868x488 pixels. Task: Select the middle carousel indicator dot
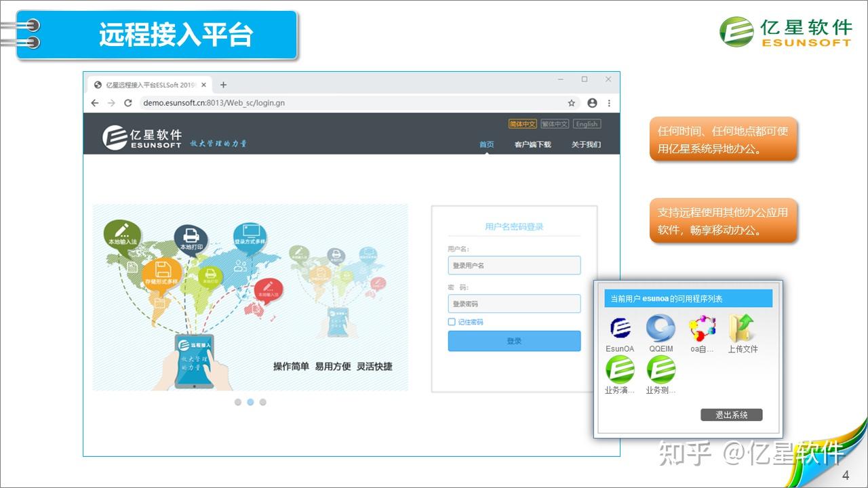(x=250, y=401)
